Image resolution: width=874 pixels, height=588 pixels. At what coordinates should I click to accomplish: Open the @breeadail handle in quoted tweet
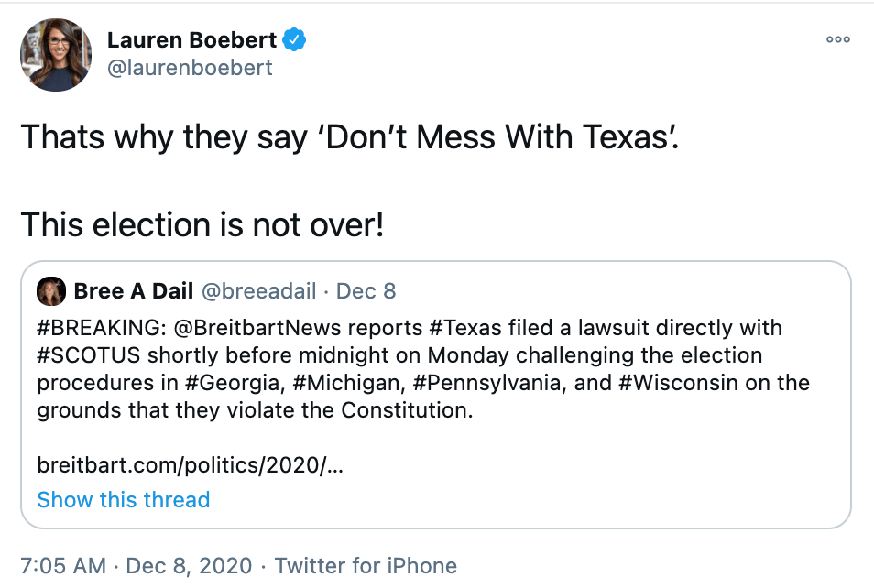click(258, 291)
